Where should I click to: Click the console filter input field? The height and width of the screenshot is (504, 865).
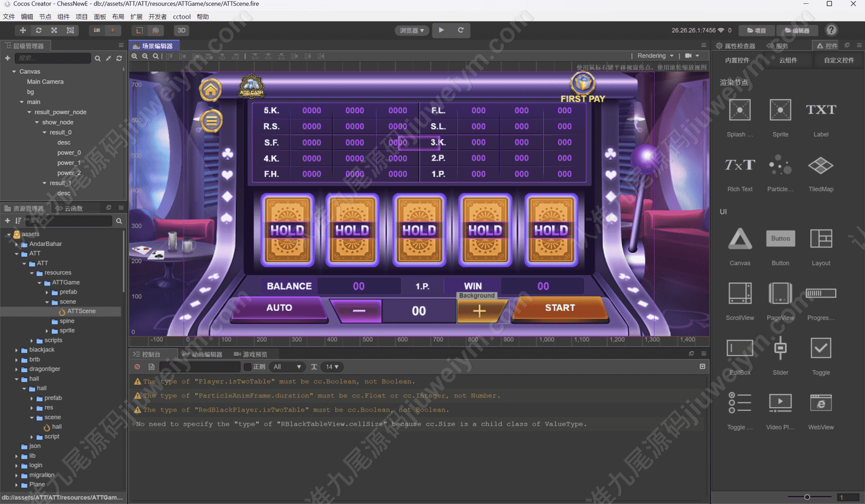(200, 367)
